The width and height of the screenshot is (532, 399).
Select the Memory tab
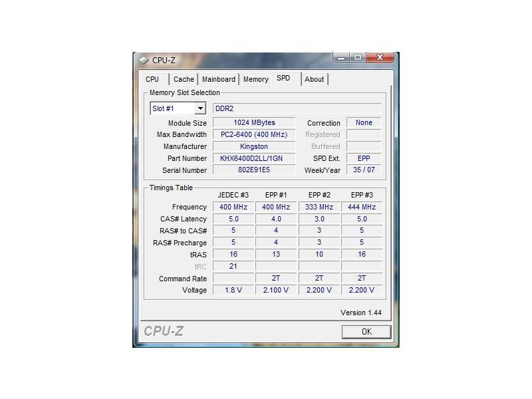(x=256, y=79)
